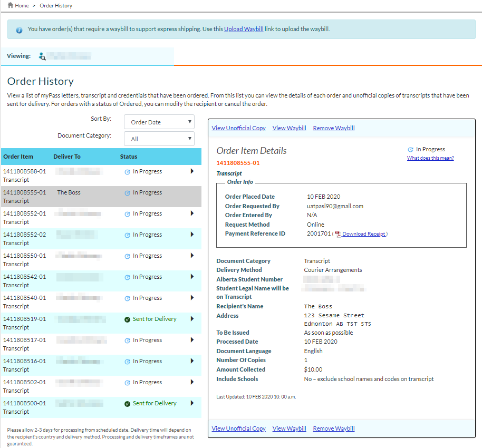Expand order 1411808542-01 using its arrow

pyautogui.click(x=192, y=277)
